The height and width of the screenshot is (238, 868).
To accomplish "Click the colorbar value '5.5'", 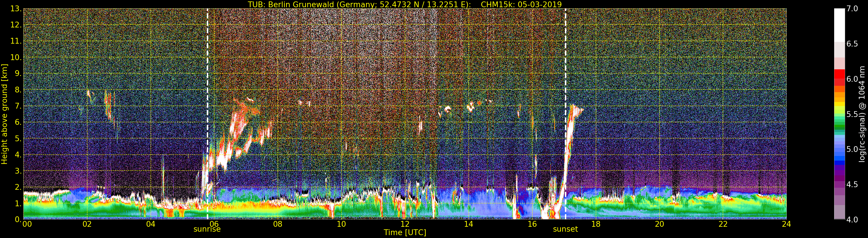I will pyautogui.click(x=852, y=114).
